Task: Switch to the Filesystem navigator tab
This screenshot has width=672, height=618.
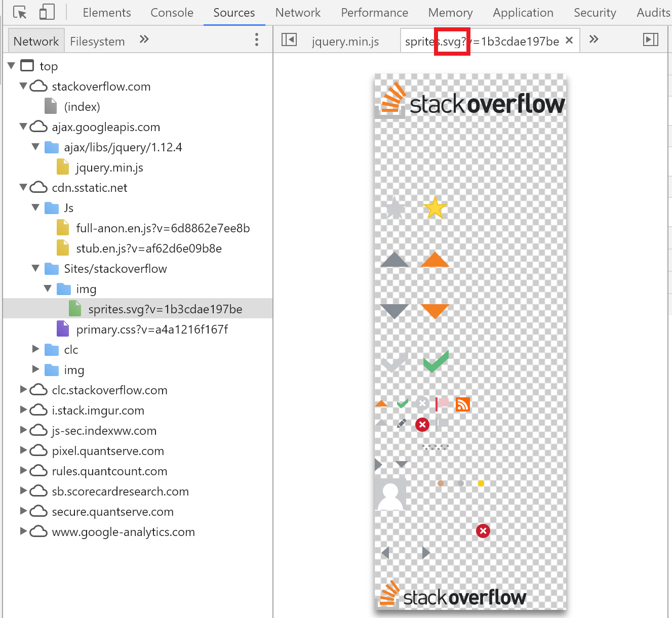Action: pos(97,42)
